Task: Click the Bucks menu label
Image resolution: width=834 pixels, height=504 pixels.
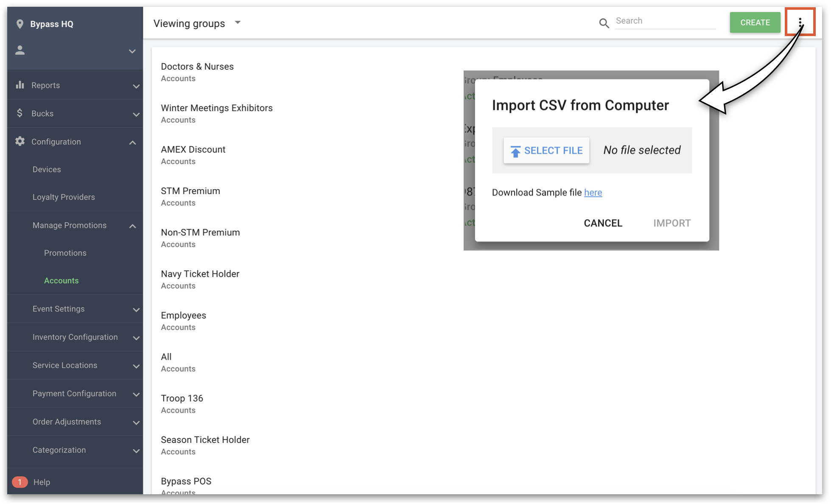Action: point(42,113)
